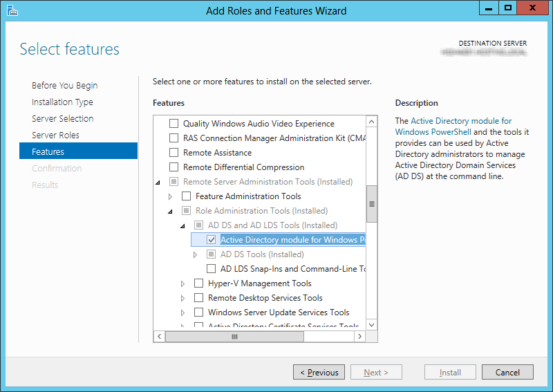The width and height of the screenshot is (553, 392).
Task: Check Quality Windows Audio Video Experience
Action: point(174,124)
